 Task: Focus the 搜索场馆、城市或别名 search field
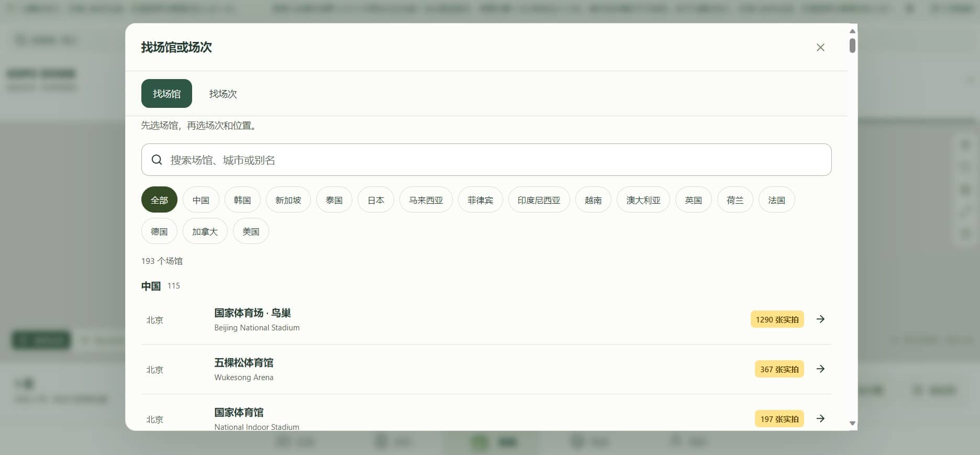click(486, 160)
